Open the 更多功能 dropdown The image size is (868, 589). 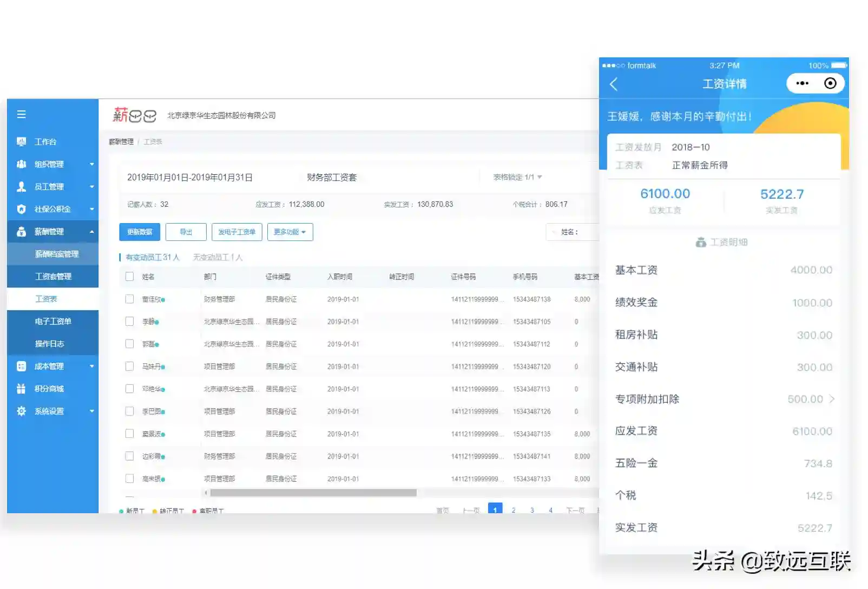290,232
